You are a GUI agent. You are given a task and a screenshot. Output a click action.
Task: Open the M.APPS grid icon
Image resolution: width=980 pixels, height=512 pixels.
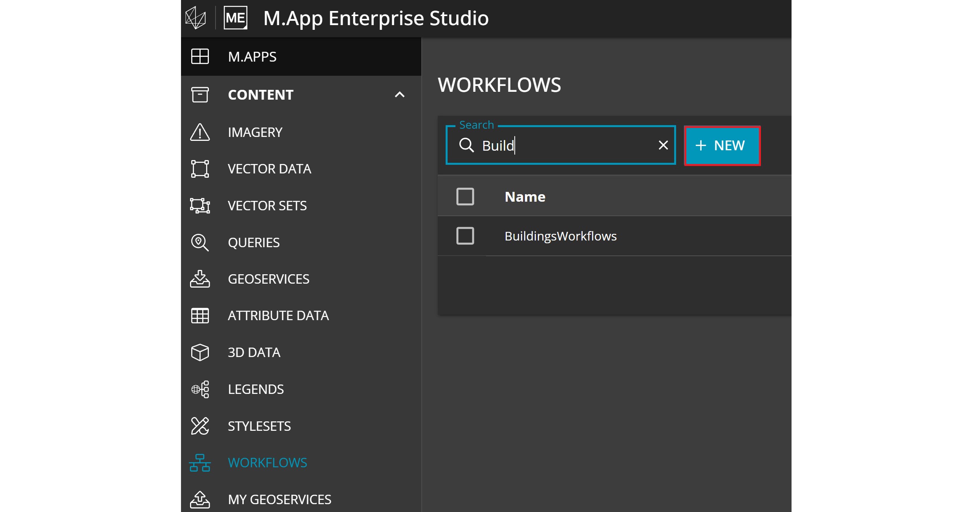point(200,56)
